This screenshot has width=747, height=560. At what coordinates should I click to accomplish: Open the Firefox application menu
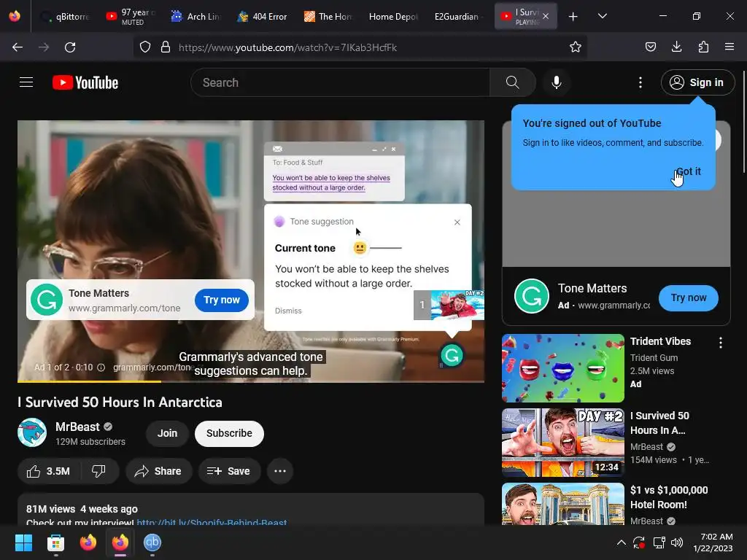pos(729,47)
